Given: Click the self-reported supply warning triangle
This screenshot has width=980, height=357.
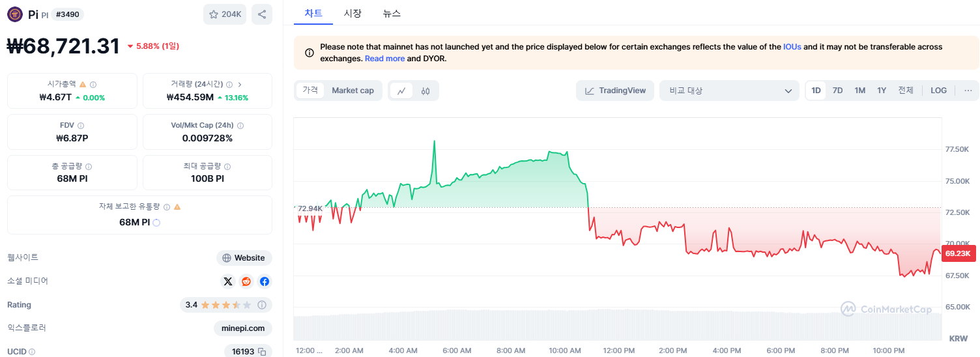Looking at the screenshot, I should (x=177, y=207).
